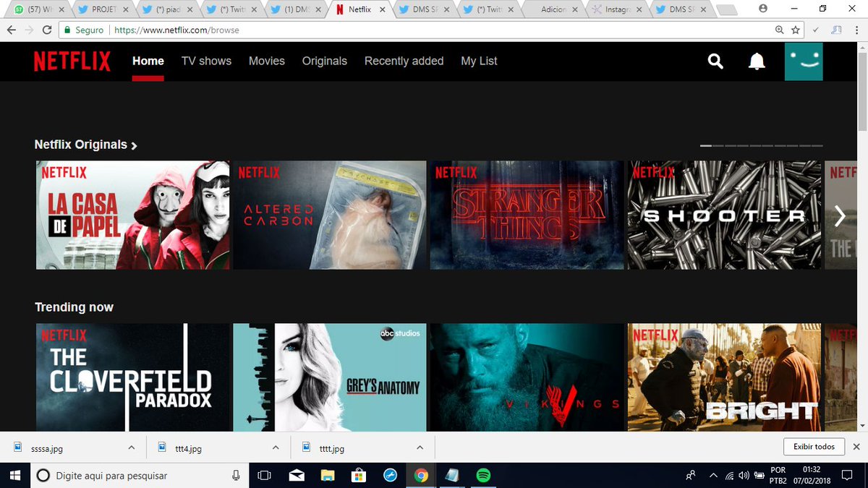Open the Originals section
868x488 pixels.
coord(325,61)
